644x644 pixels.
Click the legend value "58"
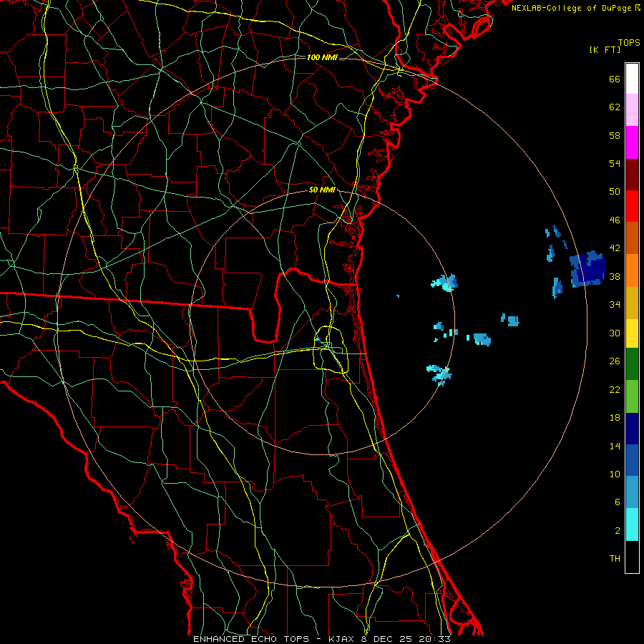pyautogui.click(x=615, y=135)
